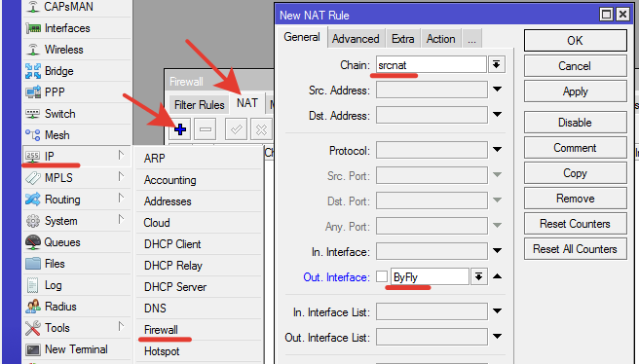639x364 pixels.
Task: Switch to the Advanced tab
Action: pyautogui.click(x=356, y=39)
